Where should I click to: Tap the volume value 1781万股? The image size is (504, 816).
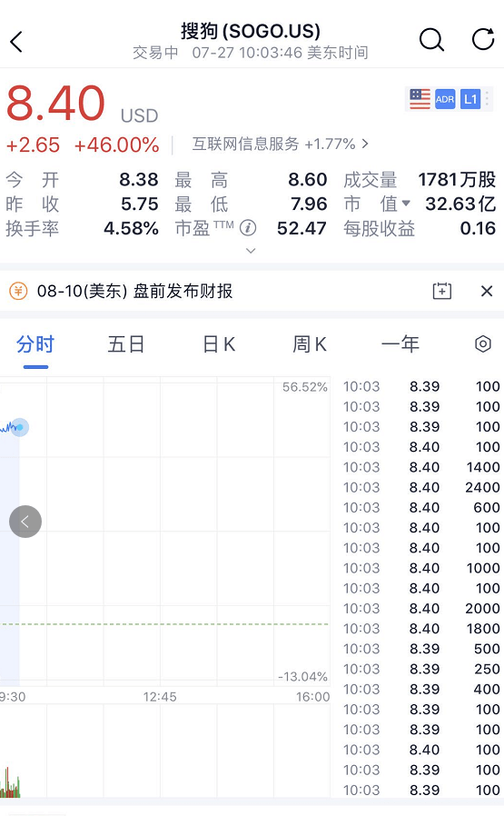tap(457, 180)
